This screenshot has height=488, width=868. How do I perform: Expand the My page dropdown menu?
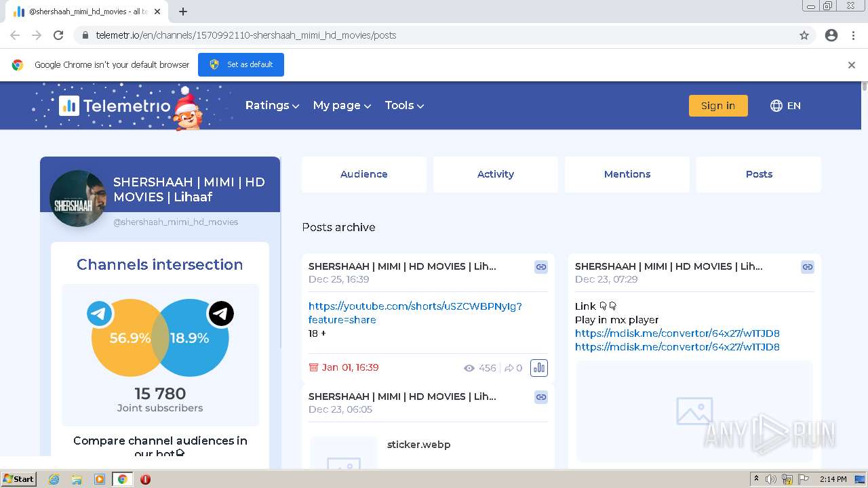(x=342, y=106)
